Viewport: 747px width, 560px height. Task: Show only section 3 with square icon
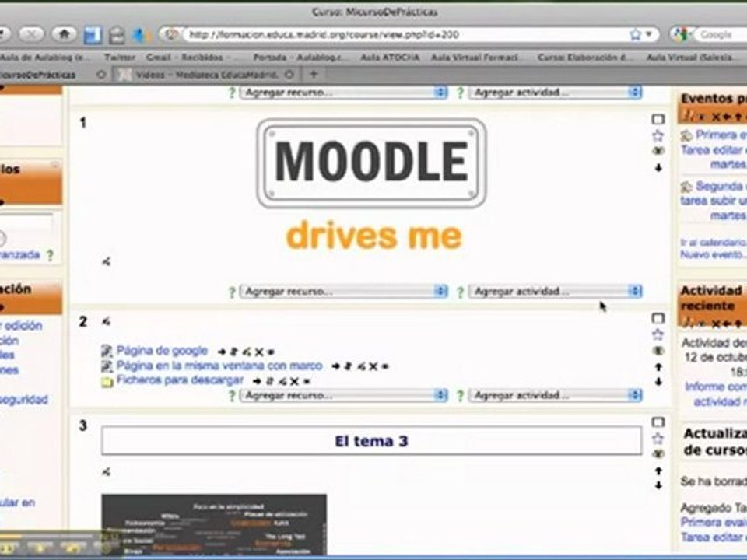(658, 422)
